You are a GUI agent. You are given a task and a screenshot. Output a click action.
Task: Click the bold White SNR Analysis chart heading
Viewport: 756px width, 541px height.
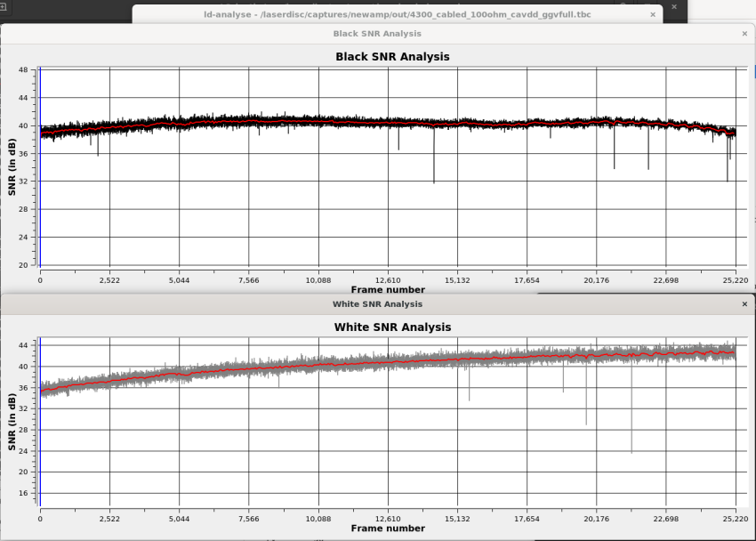point(391,327)
